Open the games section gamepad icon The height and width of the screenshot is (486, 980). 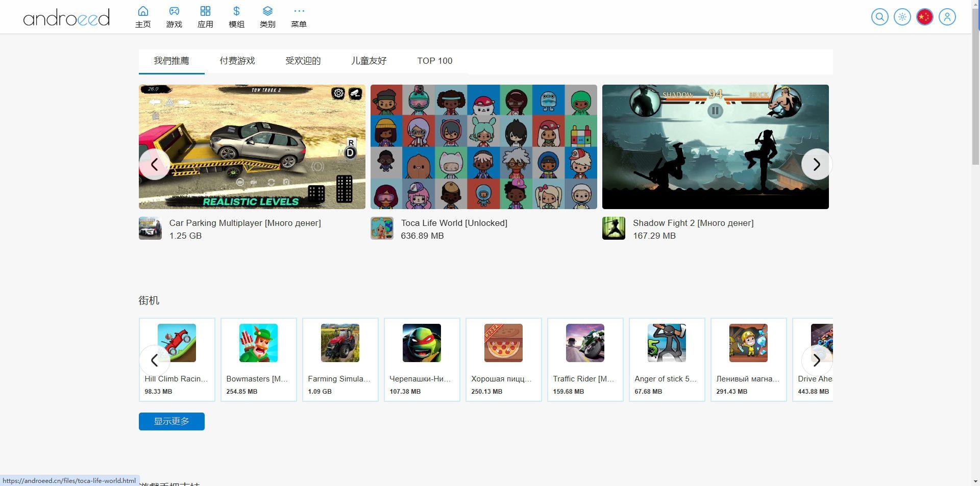(174, 17)
